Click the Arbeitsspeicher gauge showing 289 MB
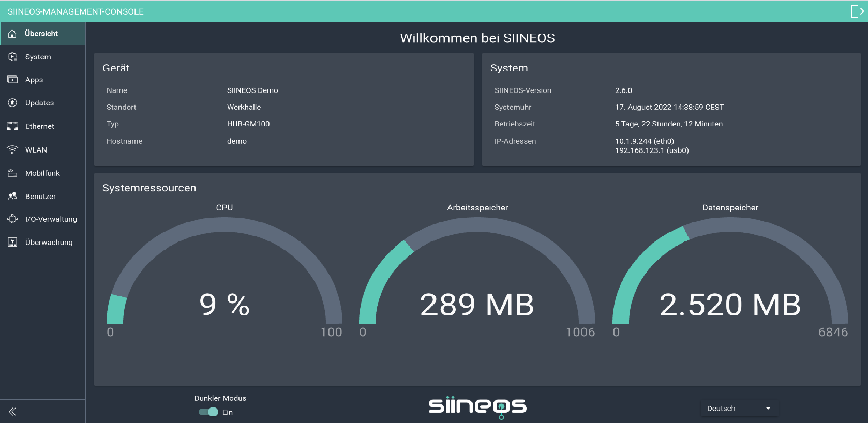This screenshot has width=868, height=423. pos(477,270)
